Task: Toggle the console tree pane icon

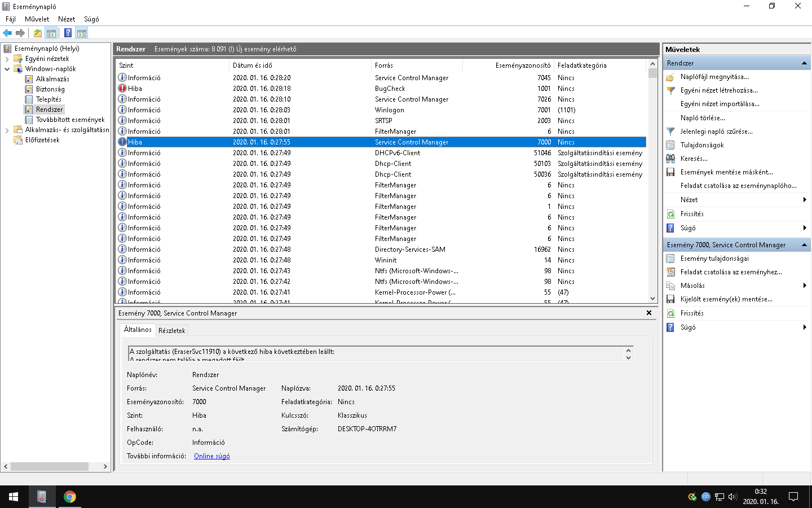Action: click(51, 33)
